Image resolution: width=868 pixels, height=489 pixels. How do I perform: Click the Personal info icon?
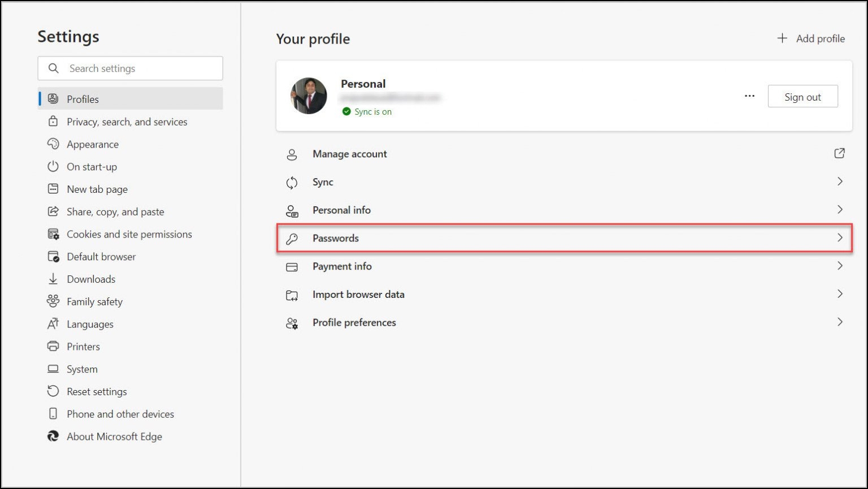[292, 211]
